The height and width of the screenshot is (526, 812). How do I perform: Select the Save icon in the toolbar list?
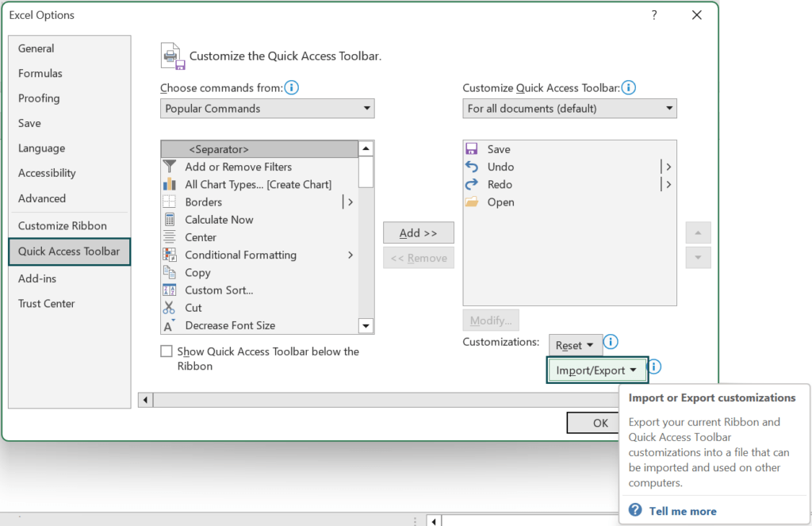click(472, 149)
